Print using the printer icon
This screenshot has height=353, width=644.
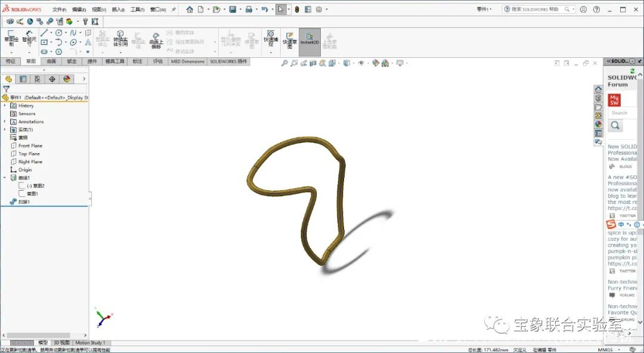pyautogui.click(x=249, y=10)
